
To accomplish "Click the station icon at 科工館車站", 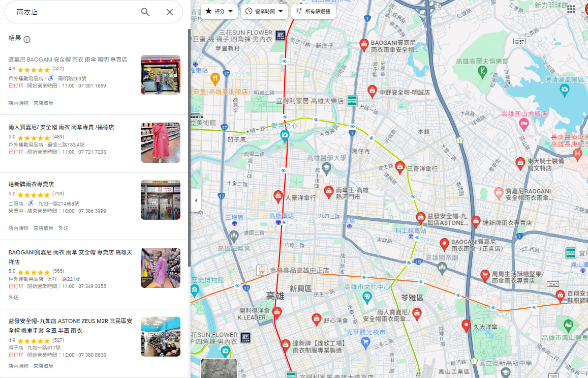I will click(x=411, y=237).
